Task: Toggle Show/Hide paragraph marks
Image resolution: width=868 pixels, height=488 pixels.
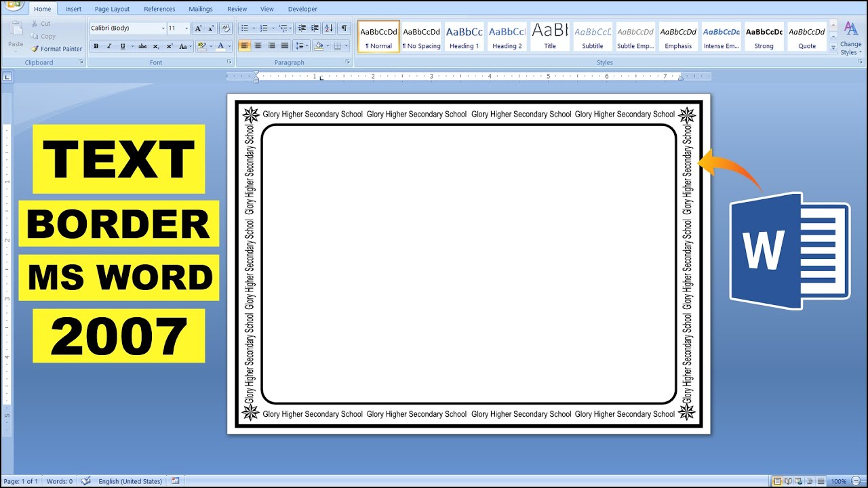Action: click(344, 28)
